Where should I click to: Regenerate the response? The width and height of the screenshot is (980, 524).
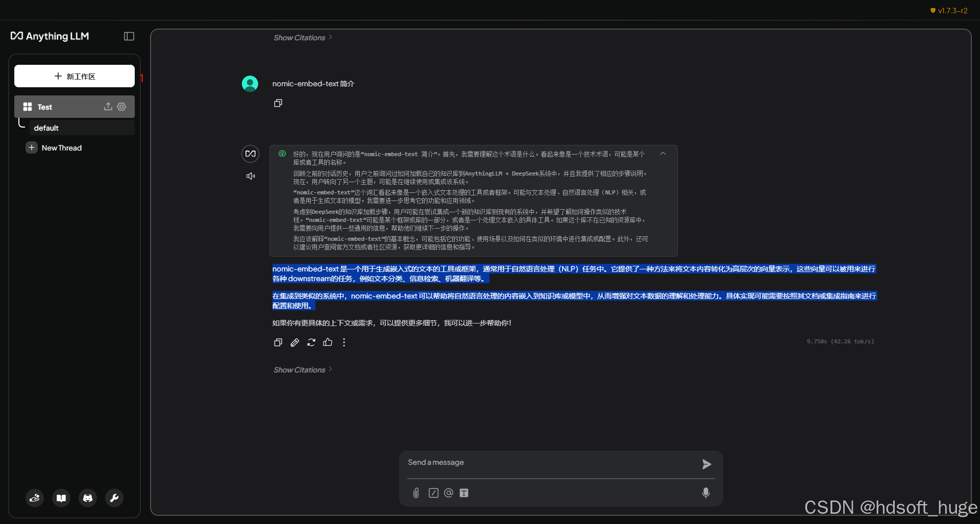(311, 342)
